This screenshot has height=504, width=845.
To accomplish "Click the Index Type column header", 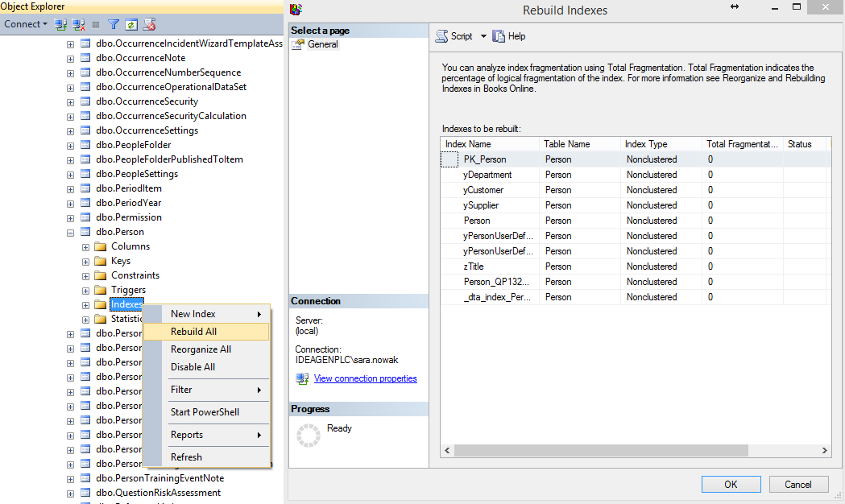I will pyautogui.click(x=661, y=144).
